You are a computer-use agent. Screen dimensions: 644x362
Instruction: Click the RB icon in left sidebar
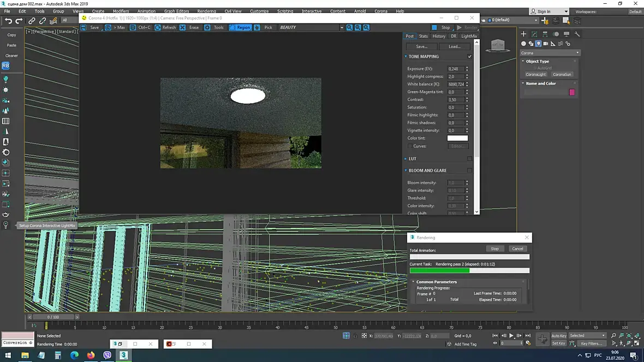click(5, 65)
